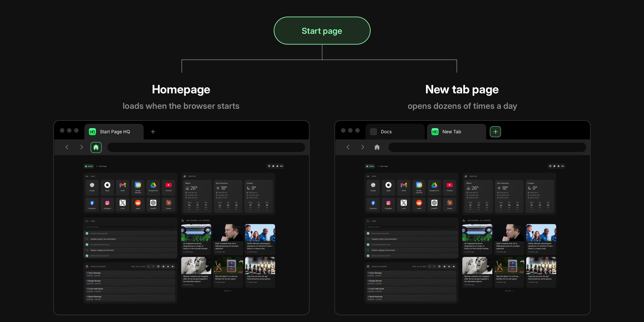Click the settings gear in Homepage window start page

pos(277,166)
